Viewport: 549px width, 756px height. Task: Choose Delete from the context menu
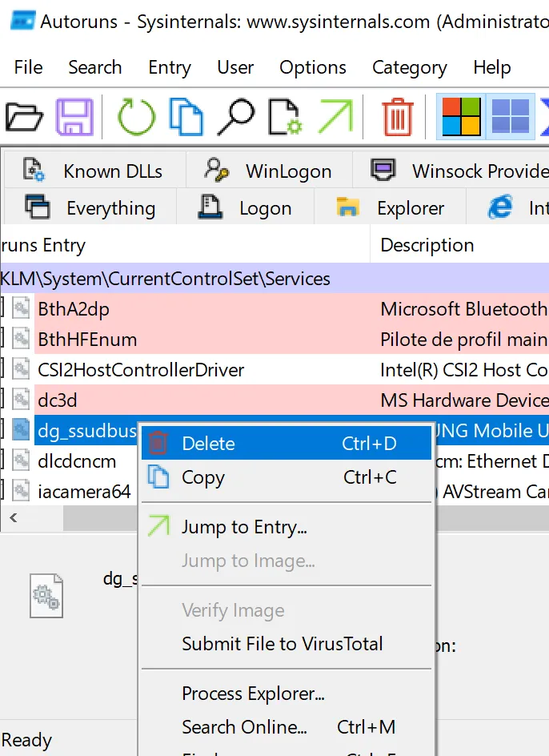287,443
